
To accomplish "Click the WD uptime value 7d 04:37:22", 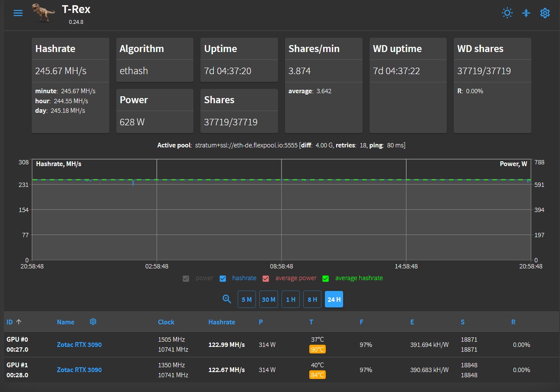I will (396, 71).
